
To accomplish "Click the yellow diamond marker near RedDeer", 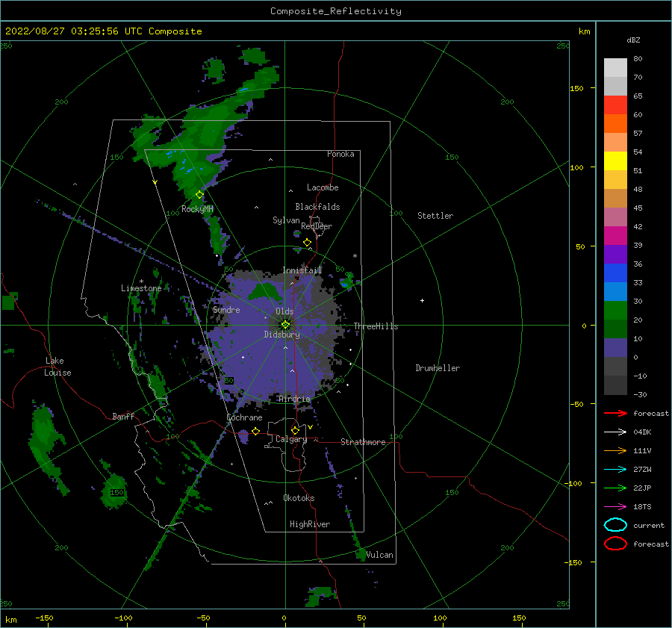I will pyautogui.click(x=307, y=243).
